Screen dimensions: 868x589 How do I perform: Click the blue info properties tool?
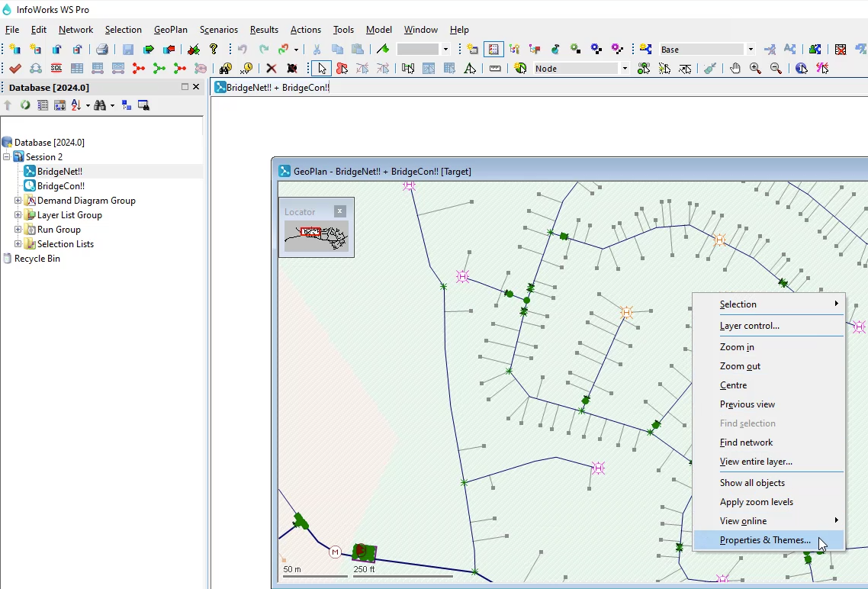(x=801, y=69)
